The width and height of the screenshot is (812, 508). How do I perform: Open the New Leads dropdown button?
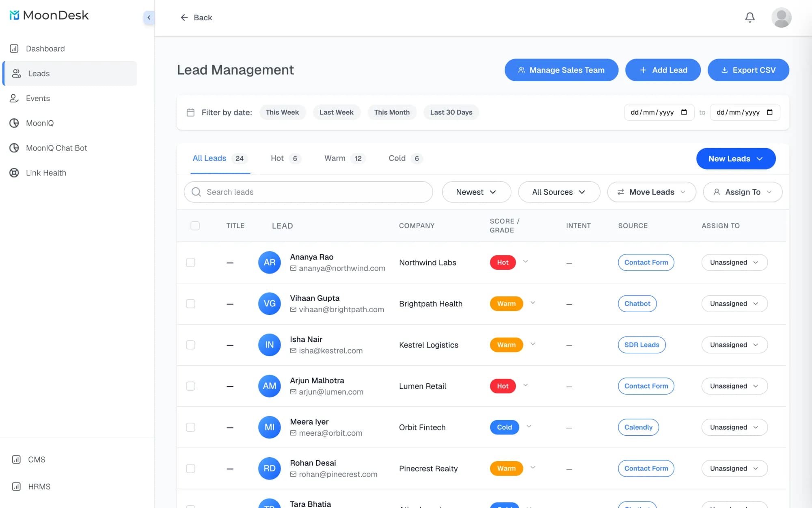pos(736,158)
